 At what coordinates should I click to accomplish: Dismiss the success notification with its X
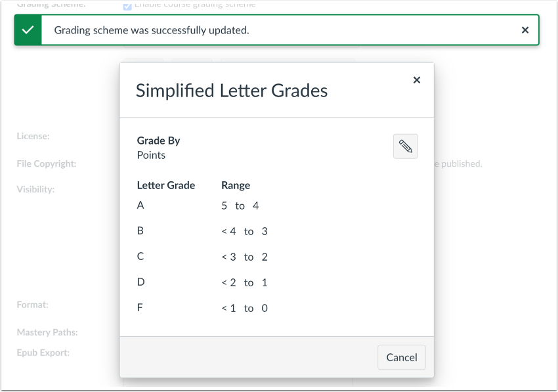525,30
